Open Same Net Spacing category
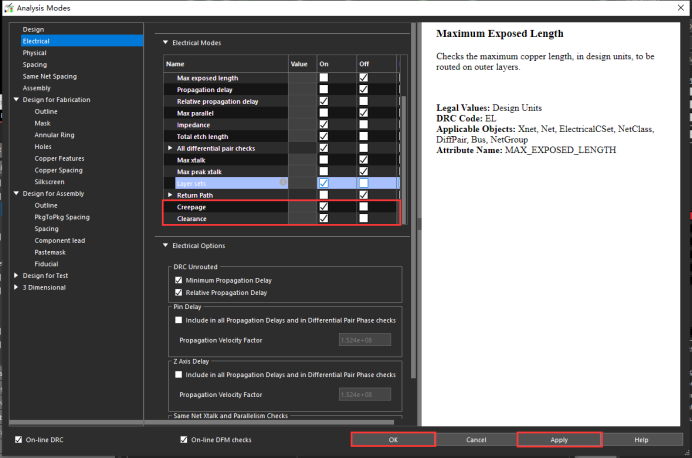Viewport: 692px width, 458px height. coord(49,76)
